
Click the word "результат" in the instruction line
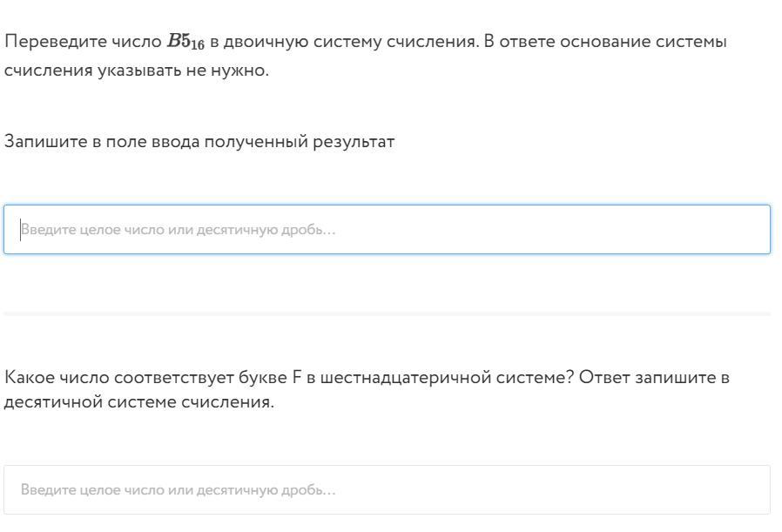(x=358, y=141)
